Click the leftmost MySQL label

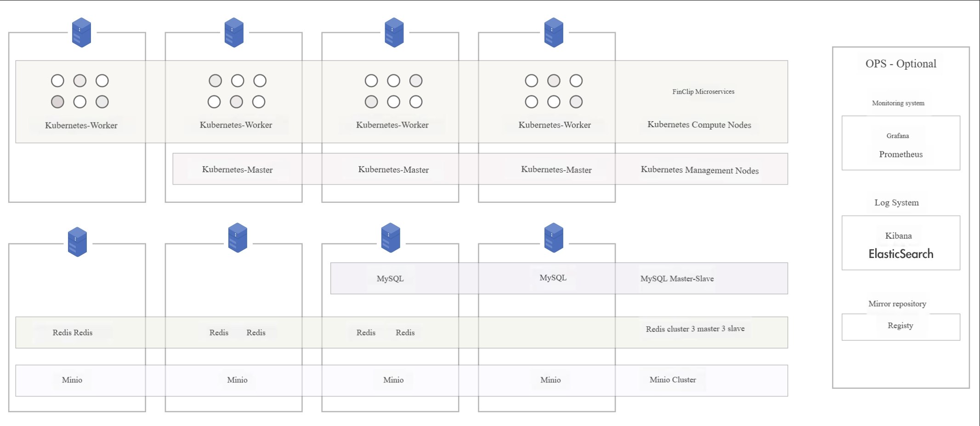tap(390, 279)
